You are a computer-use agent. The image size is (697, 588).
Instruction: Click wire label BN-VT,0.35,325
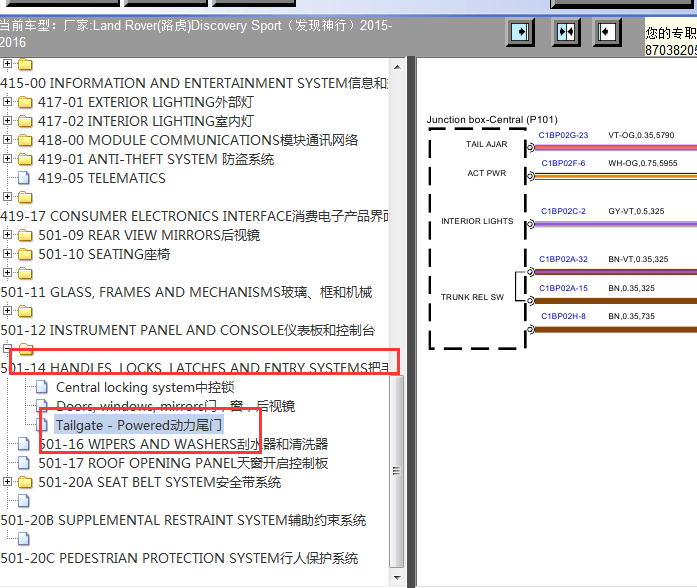(x=638, y=259)
